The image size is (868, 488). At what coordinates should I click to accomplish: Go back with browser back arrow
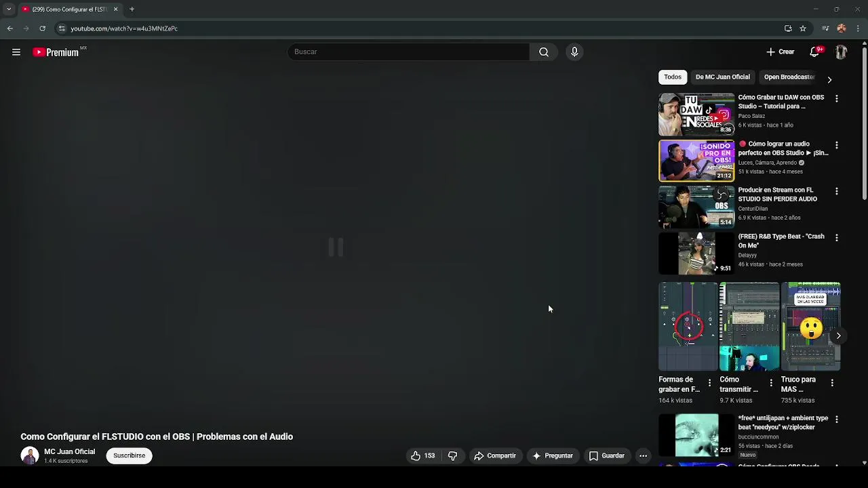[x=9, y=28]
